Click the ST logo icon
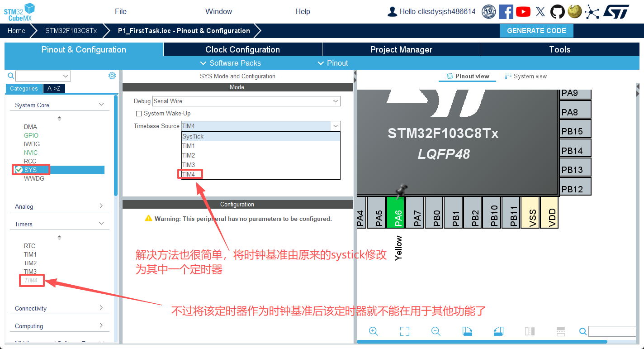 tap(616, 12)
